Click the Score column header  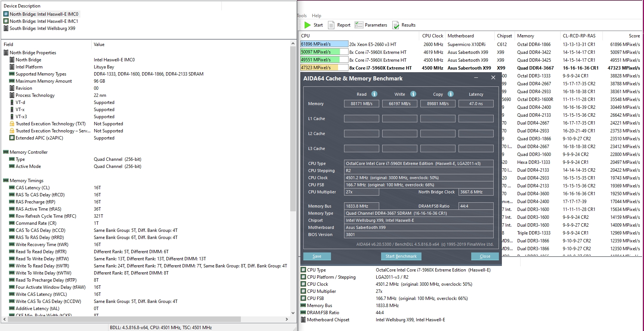[622, 36]
